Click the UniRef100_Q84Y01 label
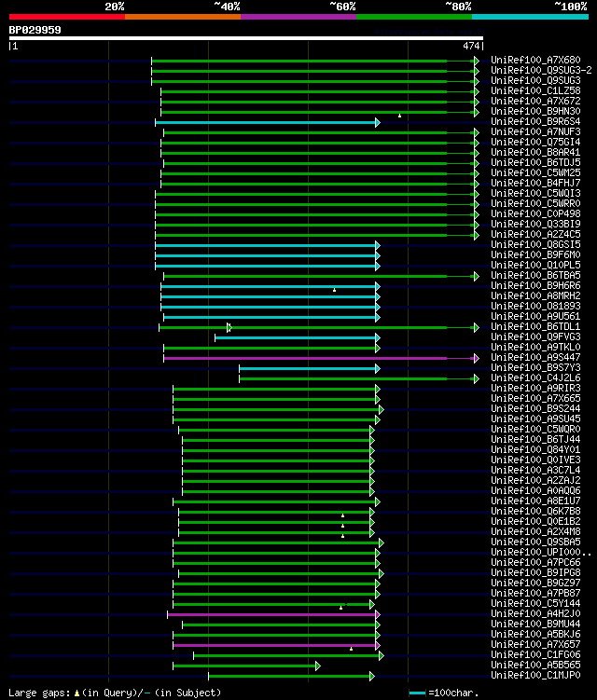597x700 pixels. pyautogui.click(x=535, y=450)
